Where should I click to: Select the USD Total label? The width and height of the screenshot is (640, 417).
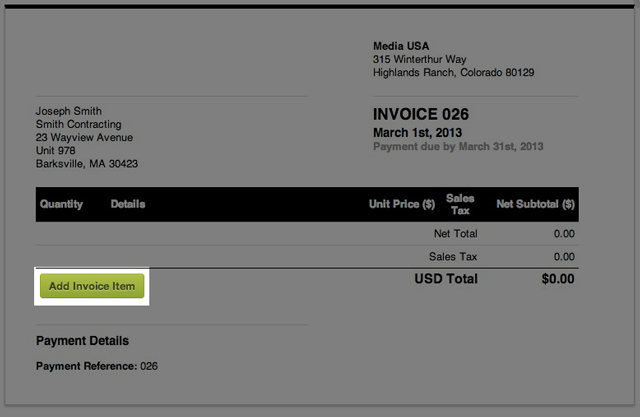coord(446,279)
